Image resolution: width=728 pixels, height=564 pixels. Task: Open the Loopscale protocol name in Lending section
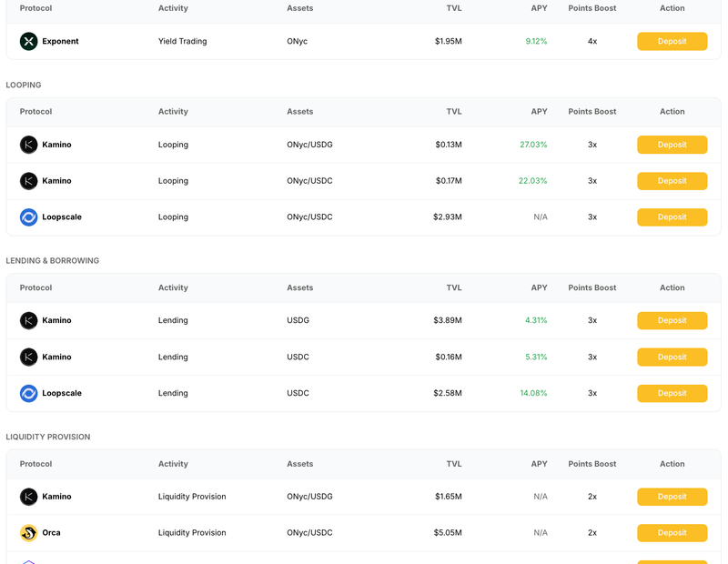(x=62, y=393)
